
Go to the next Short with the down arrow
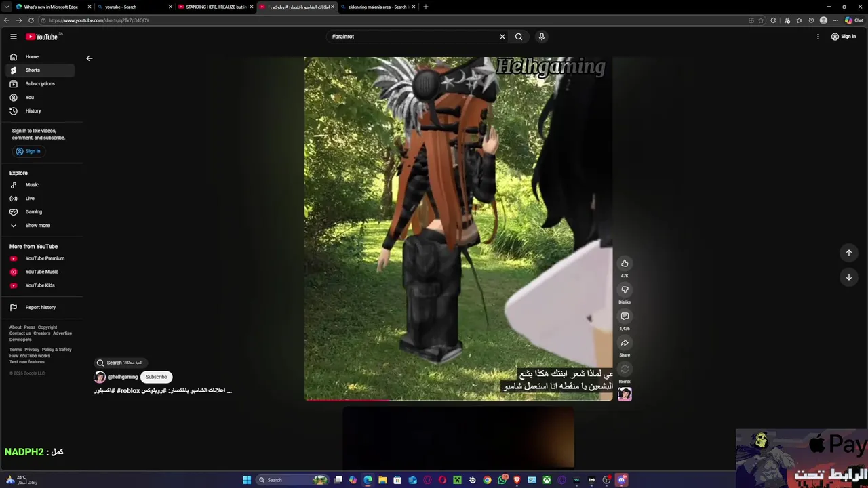[848, 277]
